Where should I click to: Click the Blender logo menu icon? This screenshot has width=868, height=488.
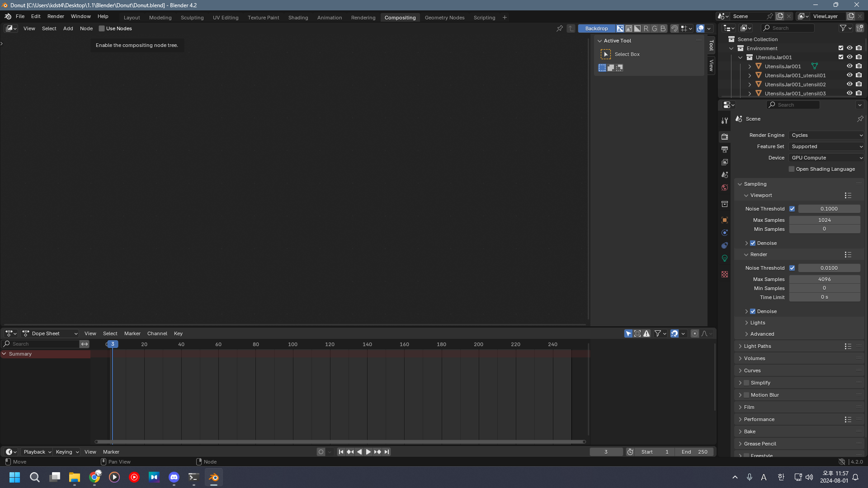pyautogui.click(x=8, y=16)
